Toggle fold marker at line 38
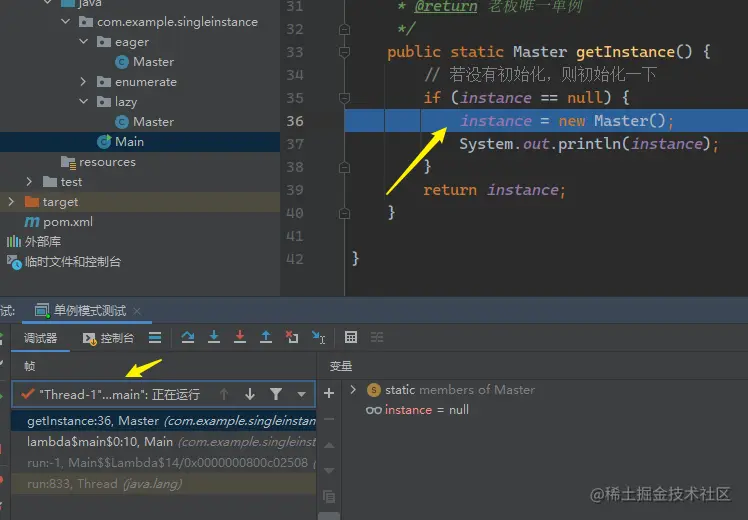Screen dimensions: 748x520 tap(344, 167)
